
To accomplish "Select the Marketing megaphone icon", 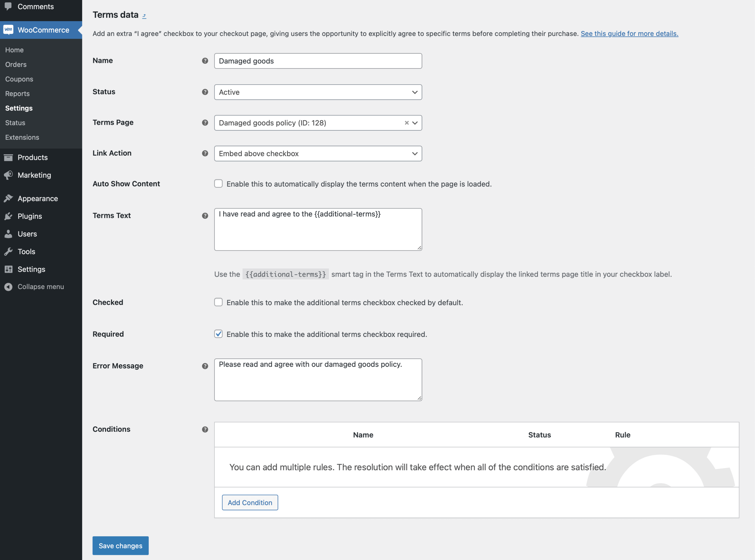I will [x=8, y=175].
